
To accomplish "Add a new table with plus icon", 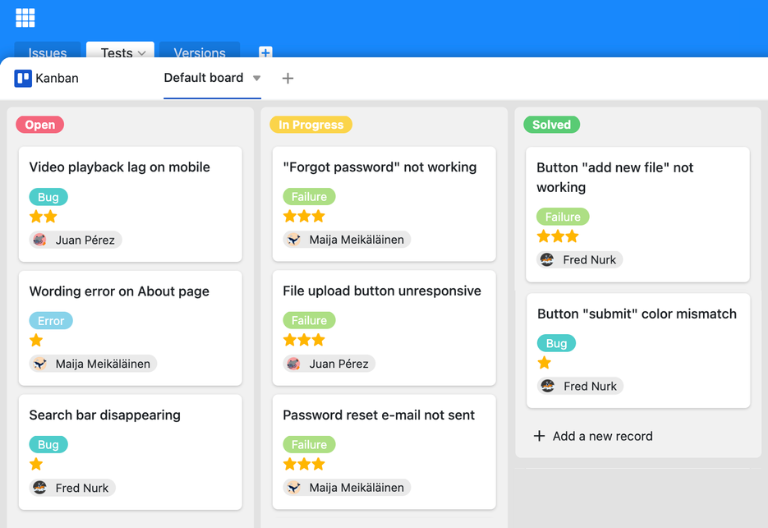I will coord(265,52).
